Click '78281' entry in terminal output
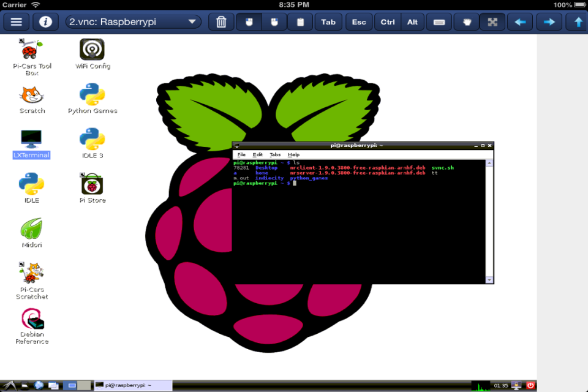The height and width of the screenshot is (392, 588). tap(241, 168)
